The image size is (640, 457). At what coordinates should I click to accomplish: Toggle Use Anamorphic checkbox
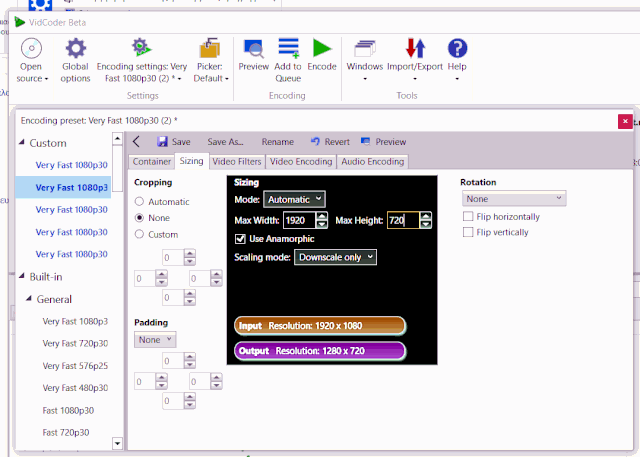point(240,239)
